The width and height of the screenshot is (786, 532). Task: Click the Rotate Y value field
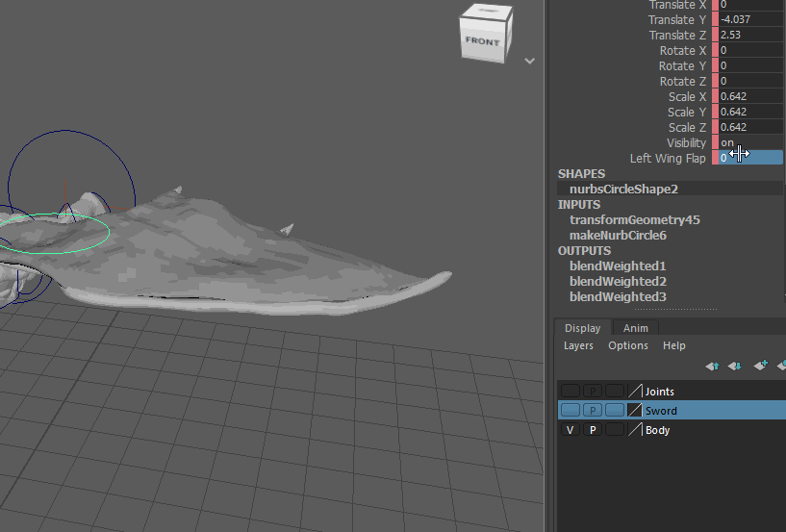750,65
